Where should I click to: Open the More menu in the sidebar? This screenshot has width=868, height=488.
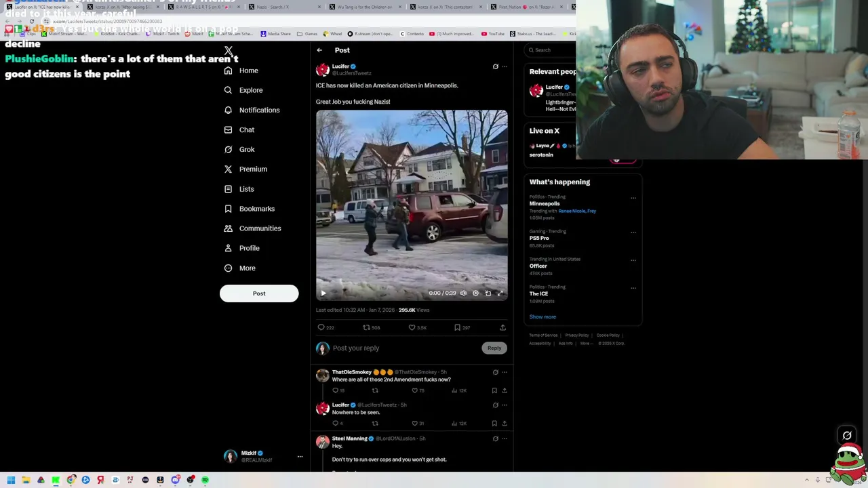click(239, 268)
